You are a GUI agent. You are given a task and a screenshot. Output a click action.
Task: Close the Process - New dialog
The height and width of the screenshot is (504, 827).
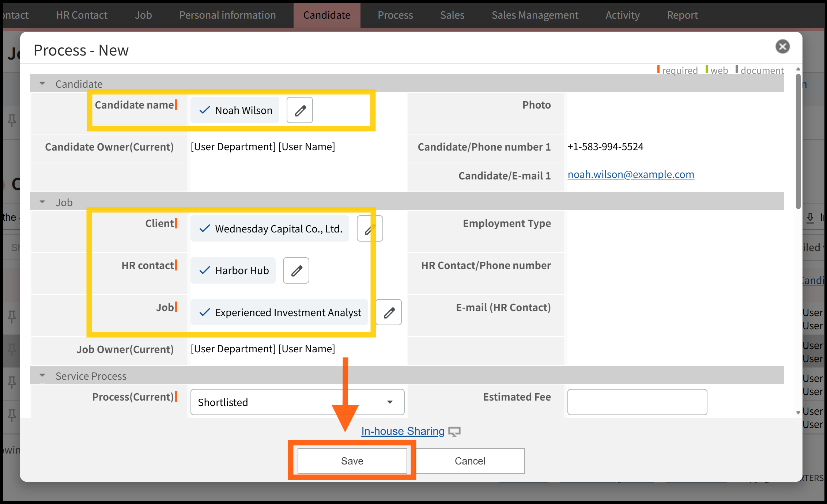click(782, 47)
